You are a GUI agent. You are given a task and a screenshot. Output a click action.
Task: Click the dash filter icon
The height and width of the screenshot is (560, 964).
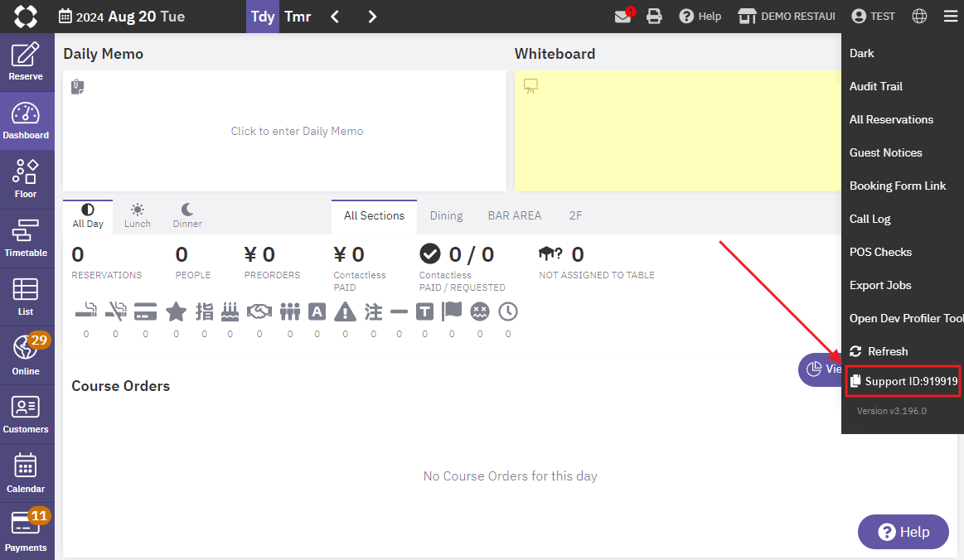(399, 311)
